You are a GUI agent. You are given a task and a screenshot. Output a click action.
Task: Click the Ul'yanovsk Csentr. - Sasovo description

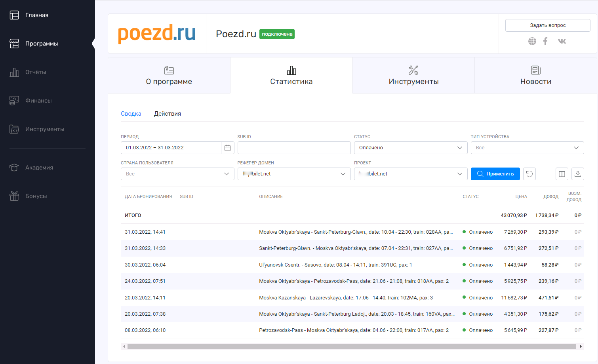(x=335, y=265)
